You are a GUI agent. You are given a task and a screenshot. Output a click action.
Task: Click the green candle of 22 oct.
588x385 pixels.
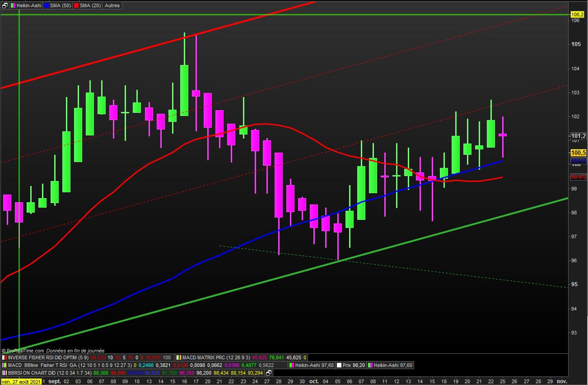click(491, 134)
